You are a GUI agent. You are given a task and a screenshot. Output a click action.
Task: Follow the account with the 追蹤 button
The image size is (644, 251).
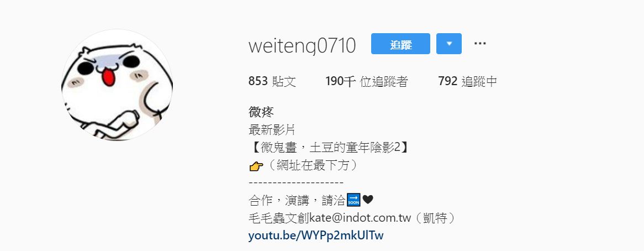click(400, 44)
